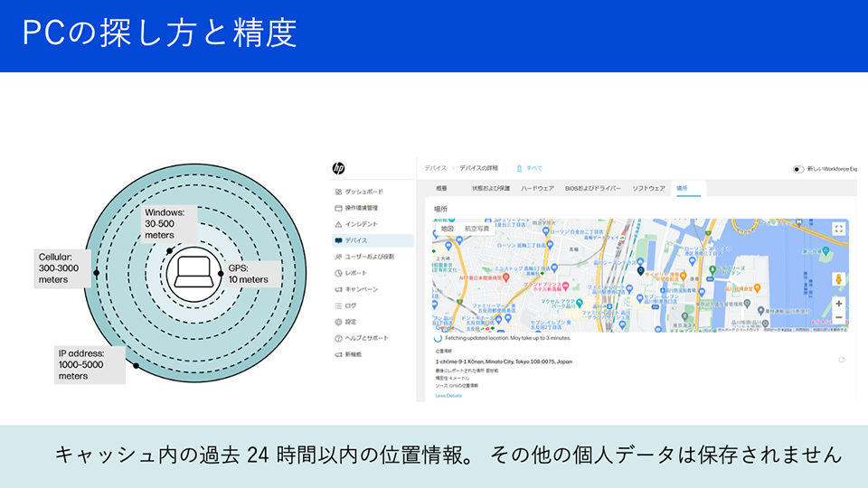Viewport: 868px width, 488px height.
Task: Click the bell icon beside すべて
Action: coord(519,168)
